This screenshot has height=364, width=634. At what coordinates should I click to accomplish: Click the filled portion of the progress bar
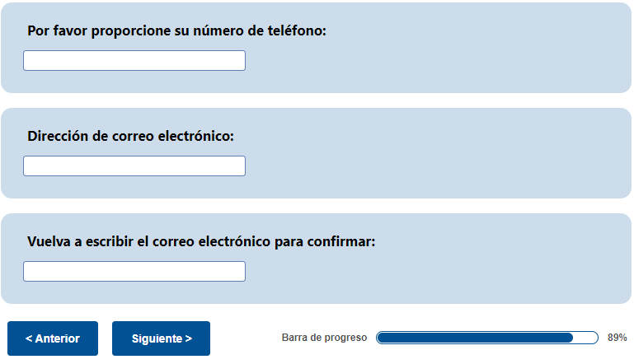click(474, 338)
